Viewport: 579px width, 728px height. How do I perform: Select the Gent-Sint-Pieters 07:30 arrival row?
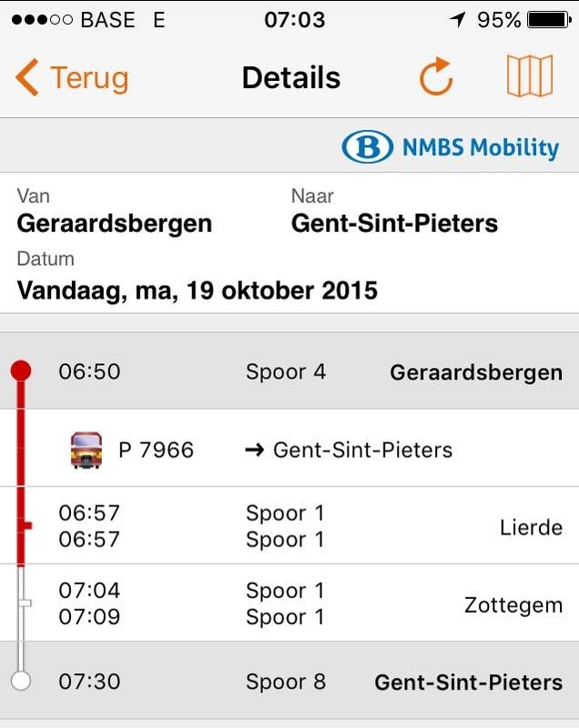click(x=289, y=681)
